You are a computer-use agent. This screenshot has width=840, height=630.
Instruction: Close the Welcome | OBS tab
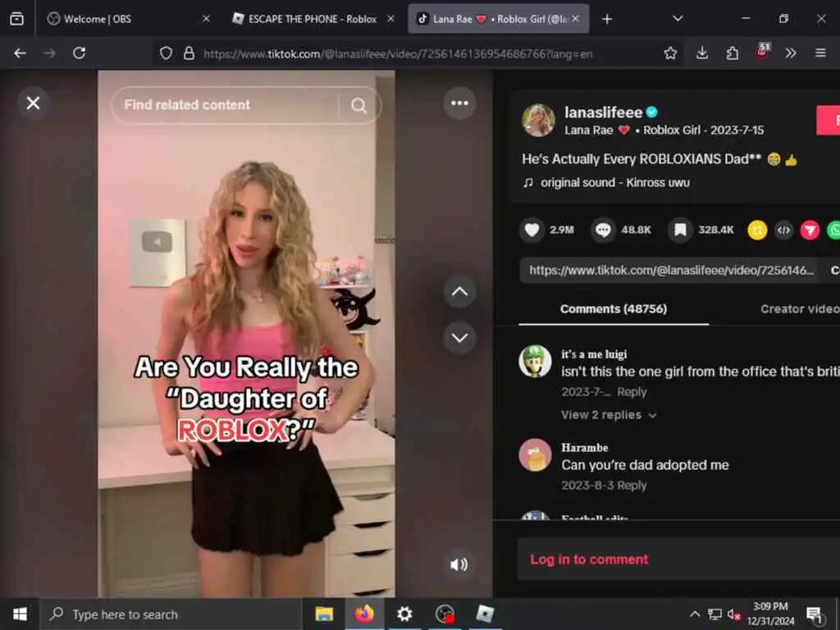[206, 19]
